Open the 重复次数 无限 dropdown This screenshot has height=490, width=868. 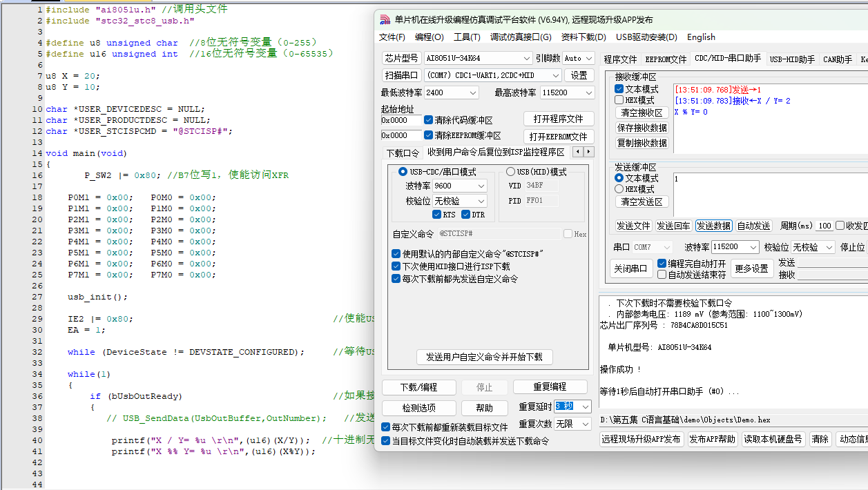point(572,424)
